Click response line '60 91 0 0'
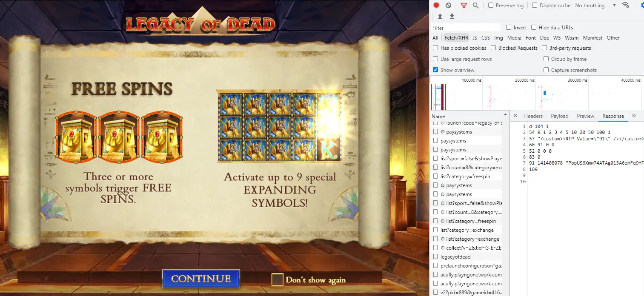 pyautogui.click(x=541, y=145)
